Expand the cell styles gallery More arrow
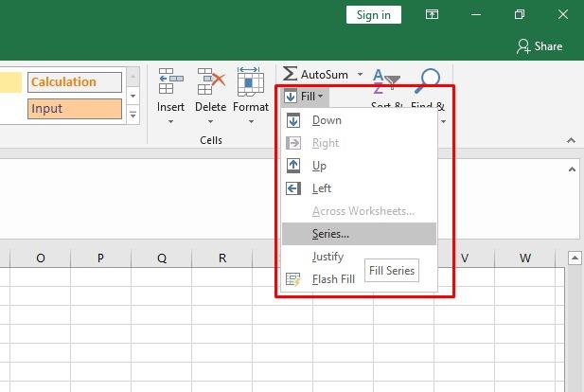This screenshot has width=584, height=392. click(x=133, y=115)
